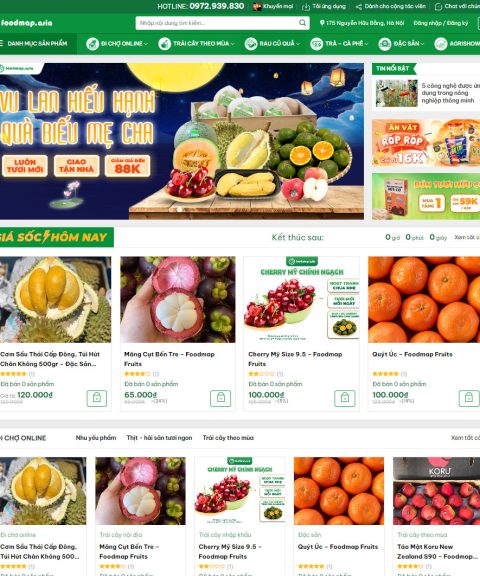Open the Ăn vặt rộp rộp banner

tap(426, 143)
